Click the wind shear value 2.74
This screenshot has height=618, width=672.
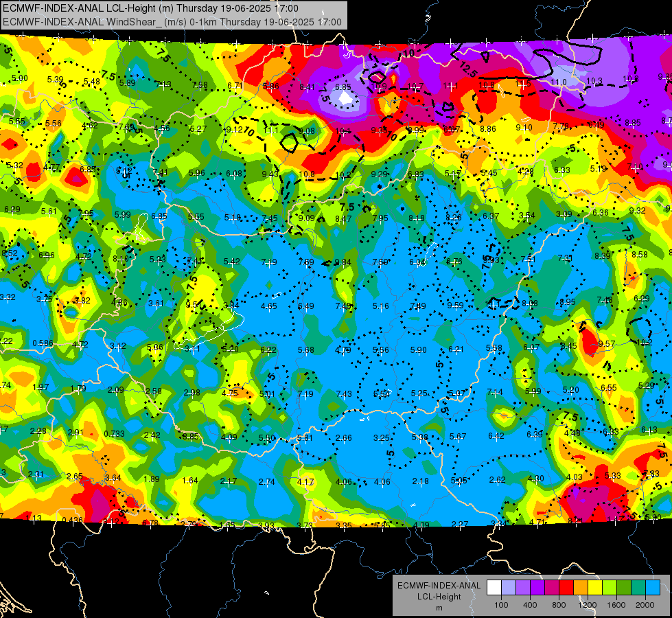[266, 481]
